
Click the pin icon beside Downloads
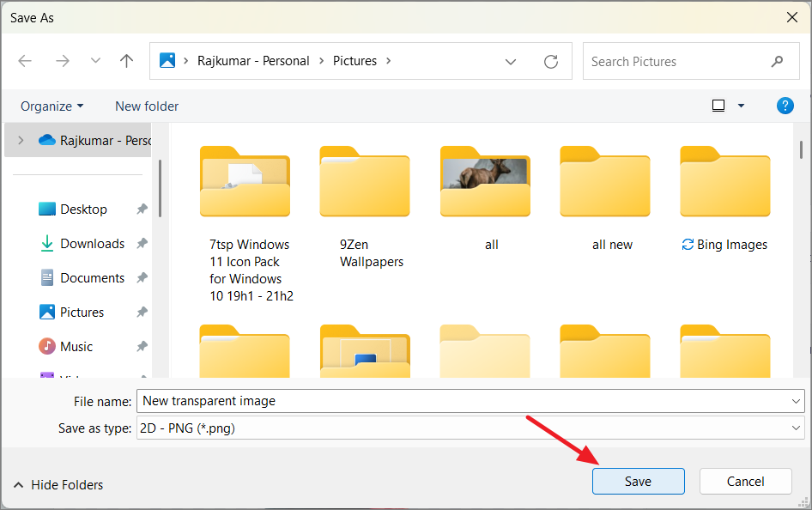142,243
